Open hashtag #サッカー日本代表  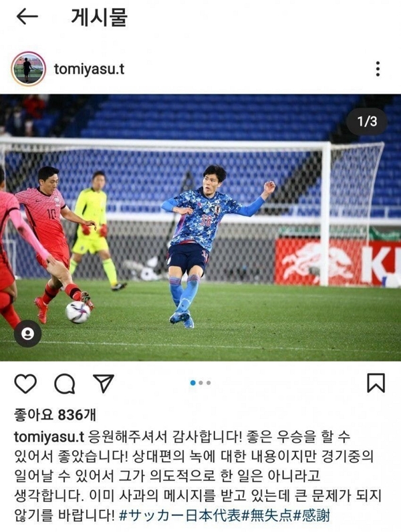(x=180, y=516)
